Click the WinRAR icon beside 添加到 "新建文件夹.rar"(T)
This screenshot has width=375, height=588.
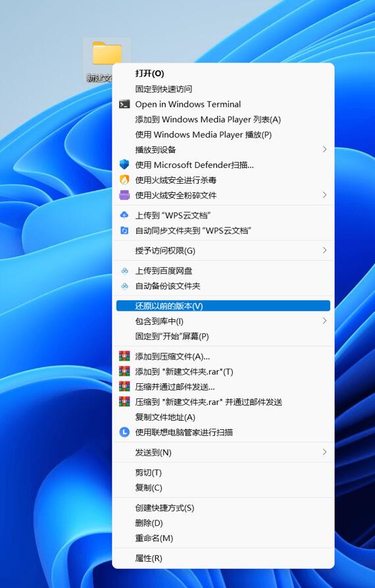click(124, 371)
